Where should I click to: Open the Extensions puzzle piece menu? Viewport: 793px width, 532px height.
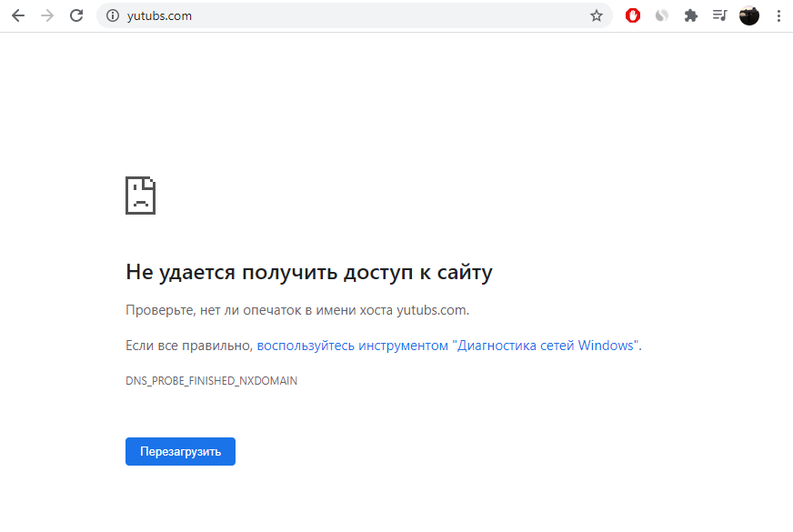pyautogui.click(x=691, y=15)
